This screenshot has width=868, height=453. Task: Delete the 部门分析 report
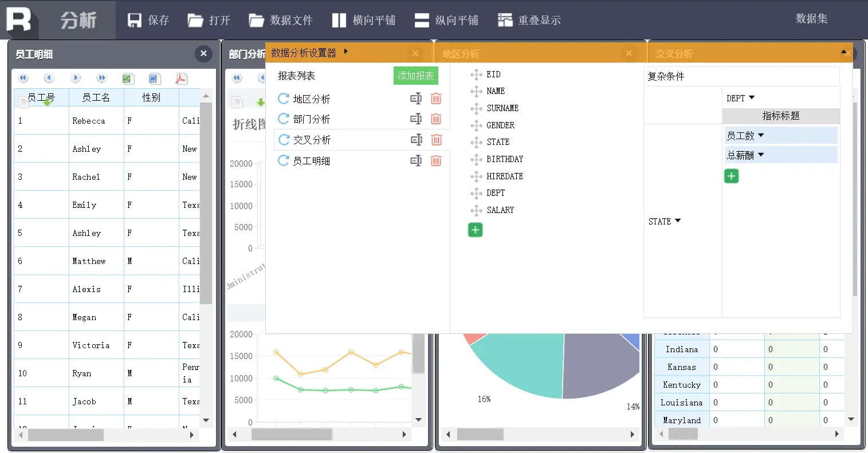coord(436,119)
